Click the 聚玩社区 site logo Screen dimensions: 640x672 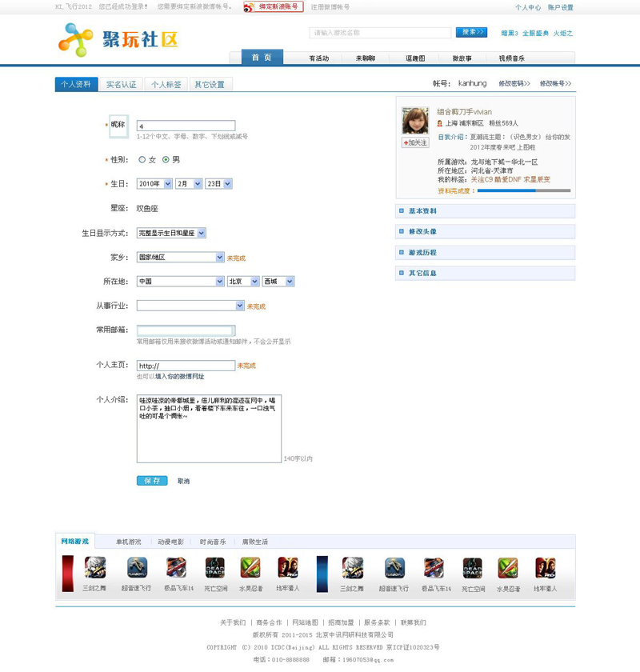[x=118, y=39]
